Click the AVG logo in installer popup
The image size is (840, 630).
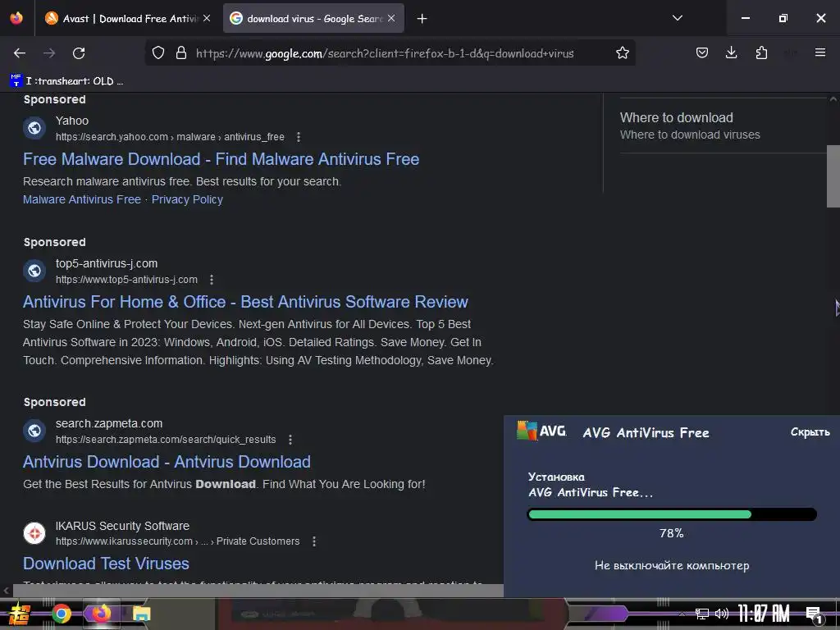pos(541,431)
